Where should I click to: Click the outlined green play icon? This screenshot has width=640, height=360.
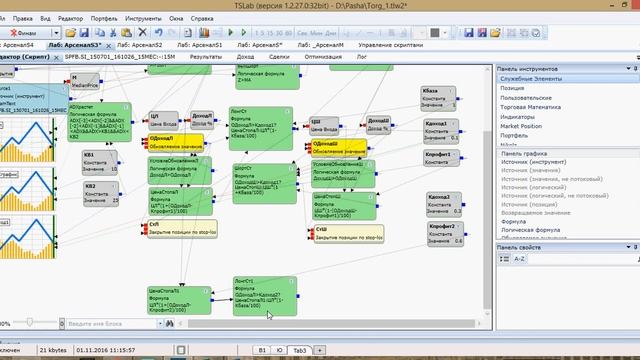point(244,33)
